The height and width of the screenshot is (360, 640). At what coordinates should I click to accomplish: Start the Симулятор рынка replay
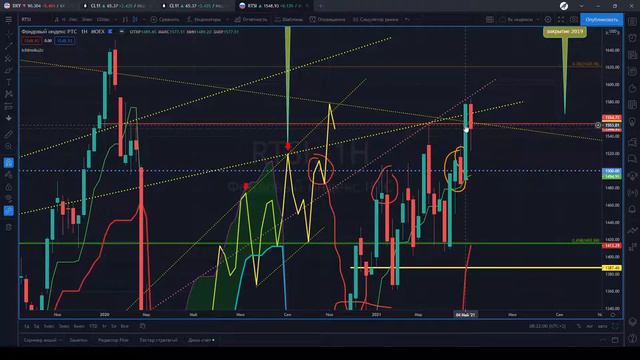click(x=376, y=19)
